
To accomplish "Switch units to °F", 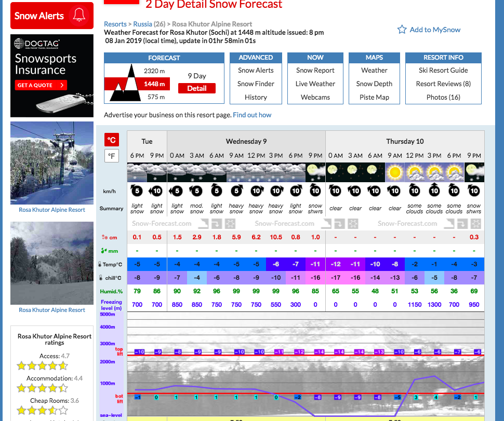I will tap(112, 156).
